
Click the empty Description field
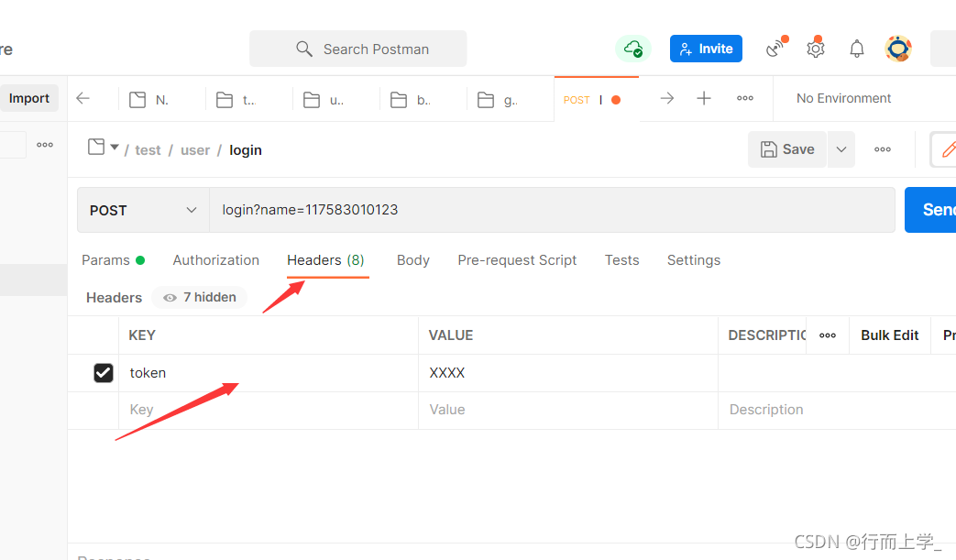(837, 410)
